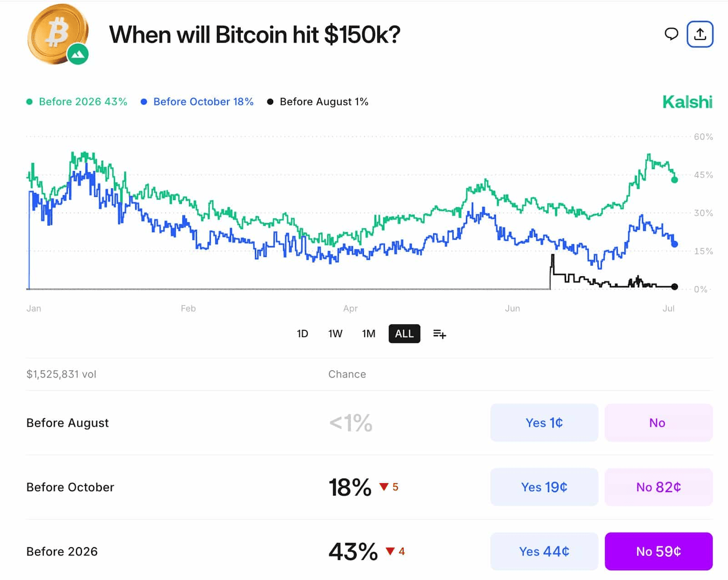
Task: Select the 1W timeframe tab
Action: [x=335, y=333]
